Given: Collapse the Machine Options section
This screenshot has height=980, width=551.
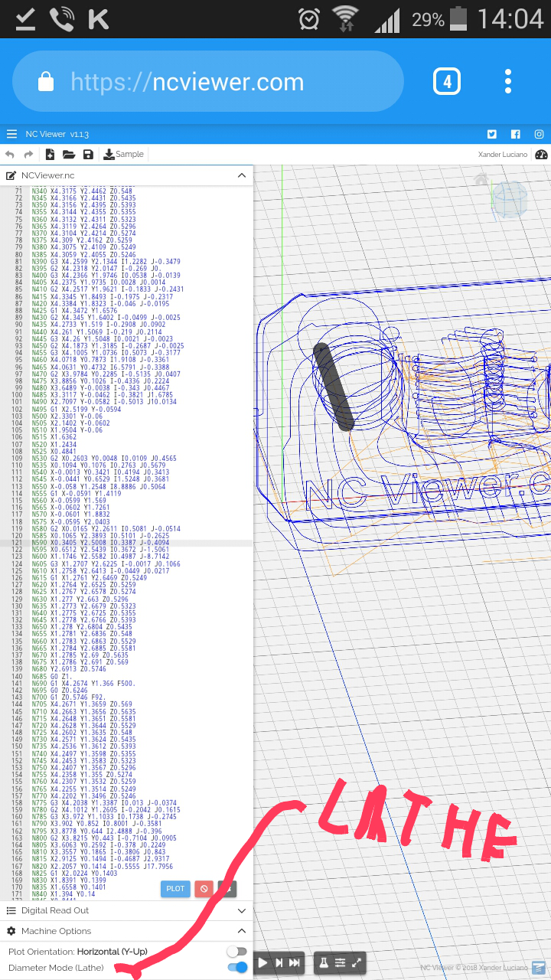Looking at the screenshot, I should [x=242, y=931].
